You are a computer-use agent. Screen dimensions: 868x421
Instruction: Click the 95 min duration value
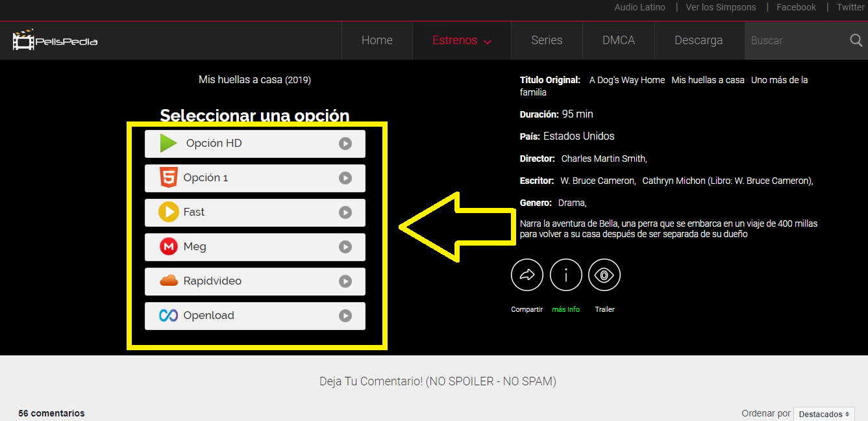coord(578,114)
